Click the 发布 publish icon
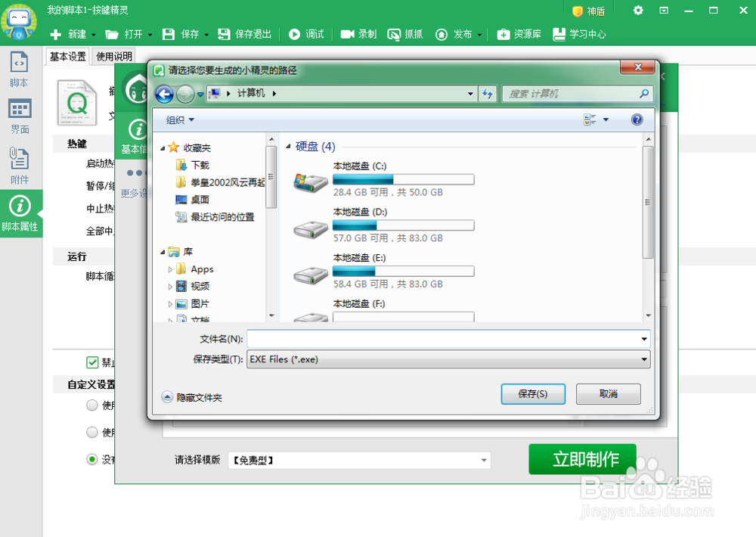This screenshot has height=537, width=756. [x=442, y=34]
